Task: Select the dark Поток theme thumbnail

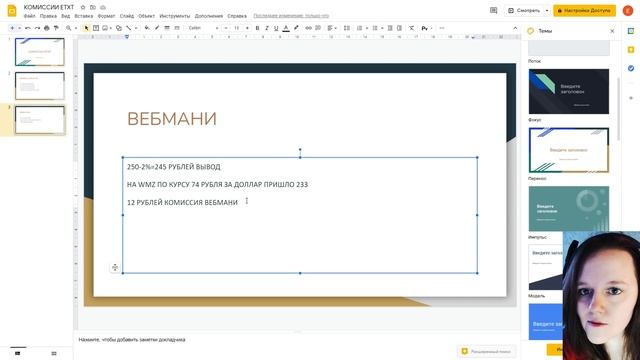Action: [x=569, y=91]
